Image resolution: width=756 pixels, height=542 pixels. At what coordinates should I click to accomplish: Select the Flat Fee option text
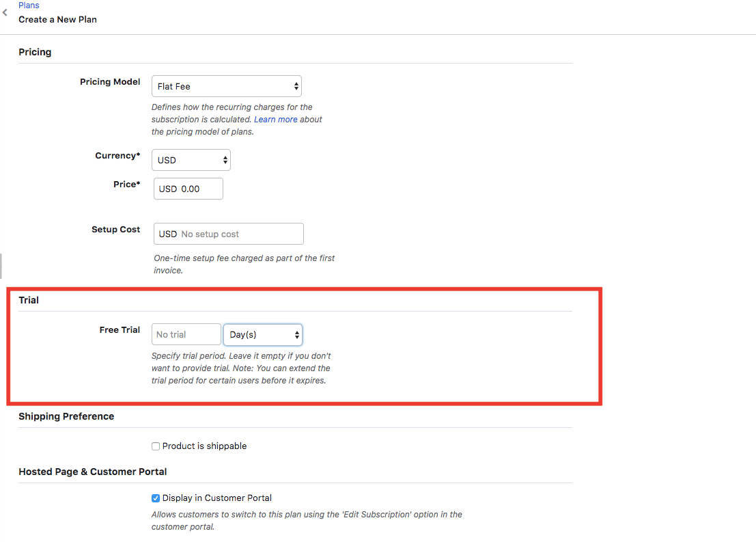[x=172, y=86]
